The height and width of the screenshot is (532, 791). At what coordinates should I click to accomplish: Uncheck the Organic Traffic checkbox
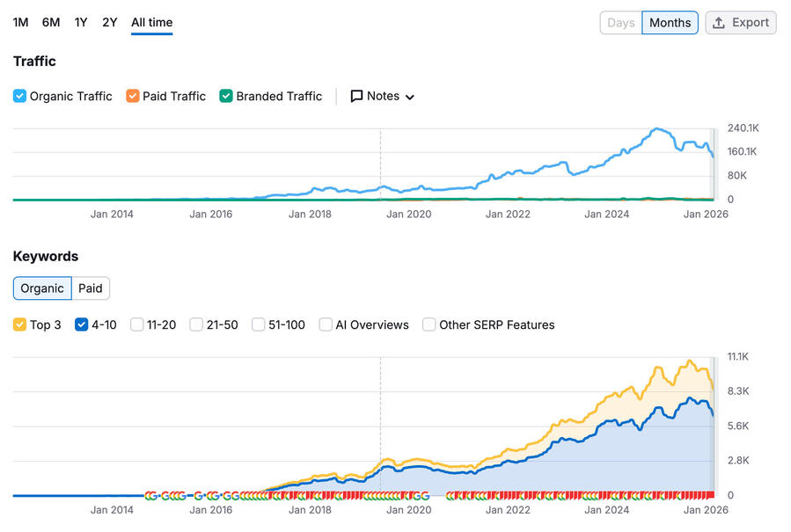pos(19,97)
